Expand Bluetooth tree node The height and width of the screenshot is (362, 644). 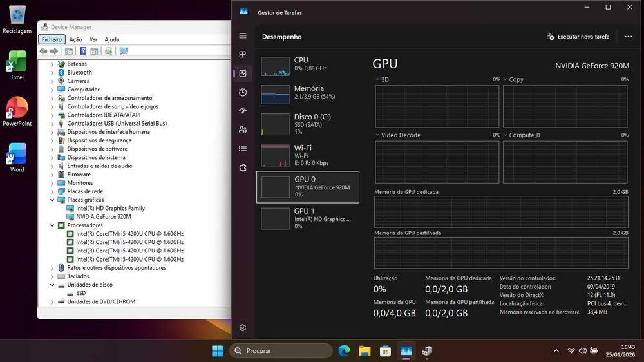coord(52,73)
